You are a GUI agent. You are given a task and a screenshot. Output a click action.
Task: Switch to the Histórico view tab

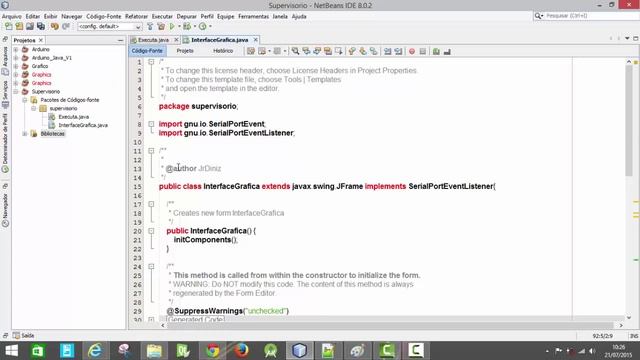tap(223, 51)
